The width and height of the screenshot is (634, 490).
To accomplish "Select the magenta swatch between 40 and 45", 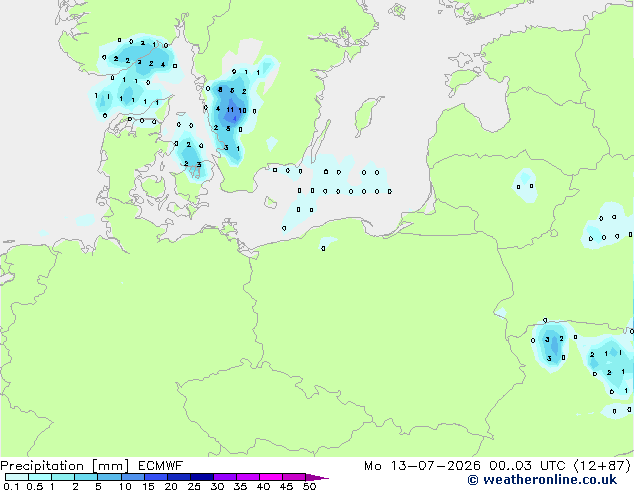I will (271, 477).
